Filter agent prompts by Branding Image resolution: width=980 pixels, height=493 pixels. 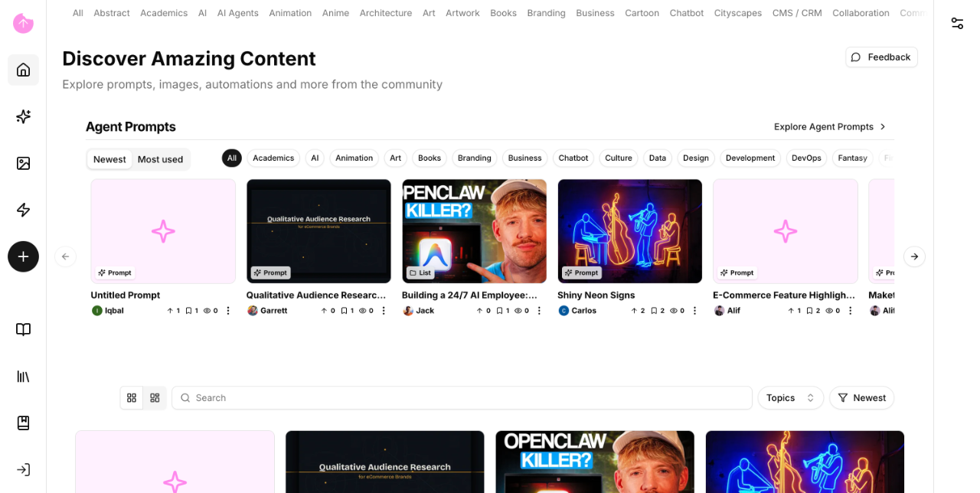pos(474,158)
